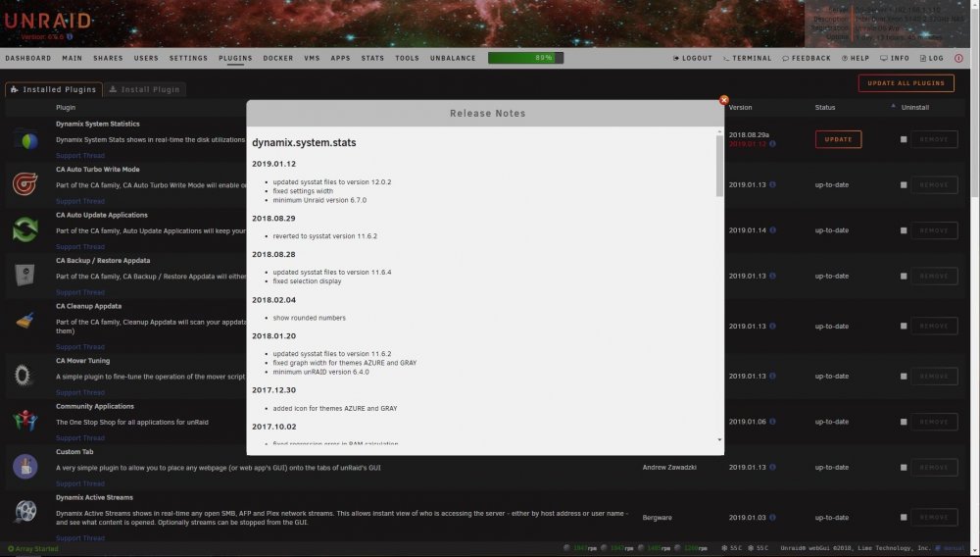Open the system LOG
Viewport: 980px width, 557px height.
(x=931, y=58)
